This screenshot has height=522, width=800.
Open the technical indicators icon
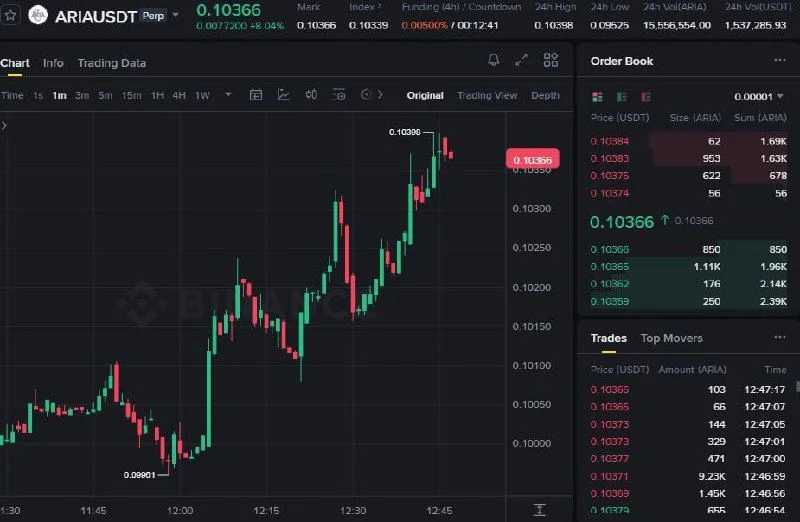(x=284, y=94)
